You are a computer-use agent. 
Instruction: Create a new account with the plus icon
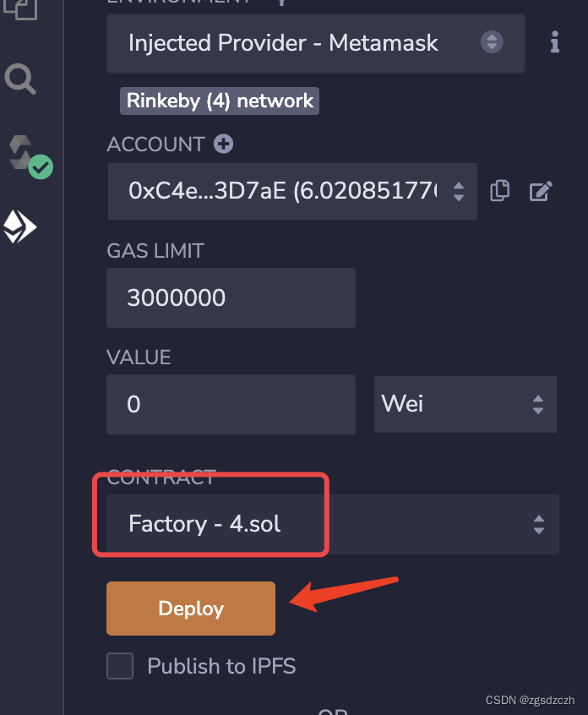coord(222,144)
